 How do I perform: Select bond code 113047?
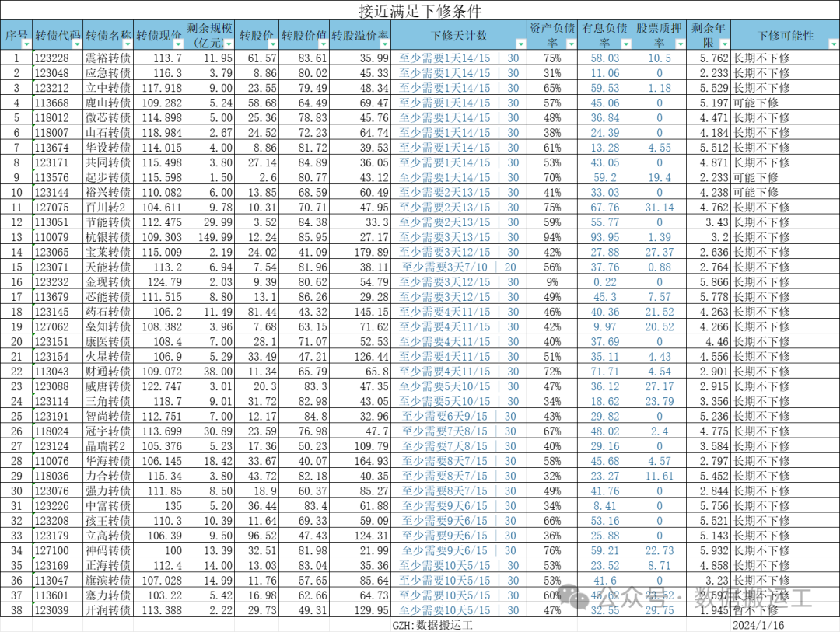coord(58,581)
